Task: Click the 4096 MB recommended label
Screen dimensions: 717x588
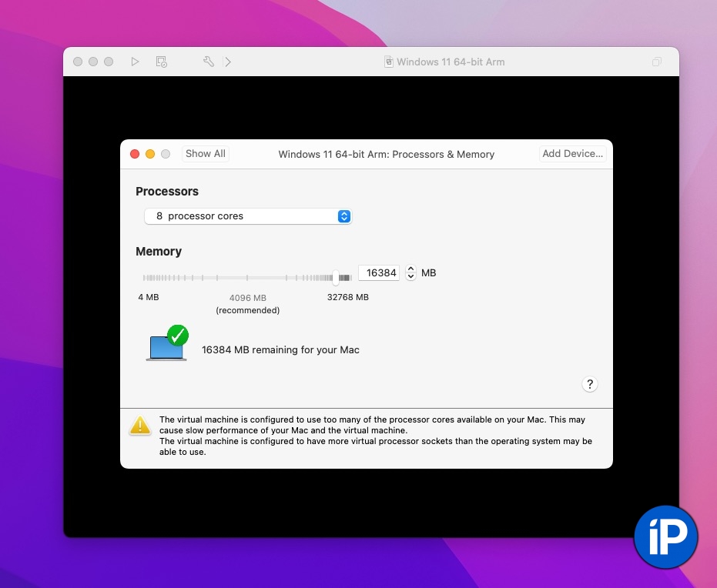Action: click(x=248, y=304)
